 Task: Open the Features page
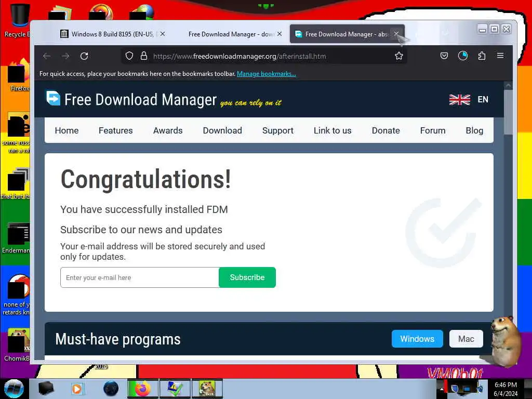116,130
